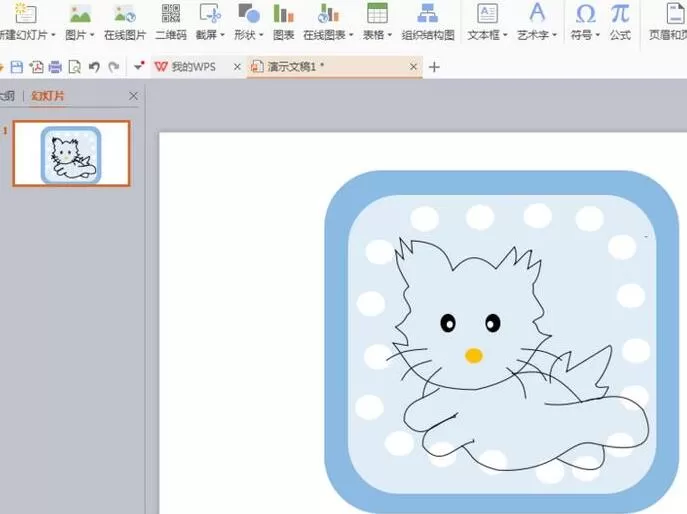Image resolution: width=687 pixels, height=514 pixels.
Task: Click the 表格 table icon
Action: pyautogui.click(x=377, y=13)
